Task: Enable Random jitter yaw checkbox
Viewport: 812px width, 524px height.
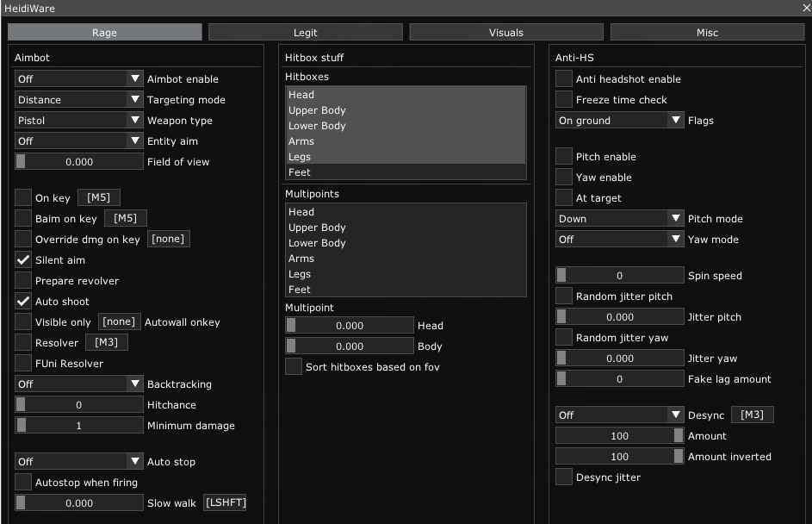Action: click(564, 338)
